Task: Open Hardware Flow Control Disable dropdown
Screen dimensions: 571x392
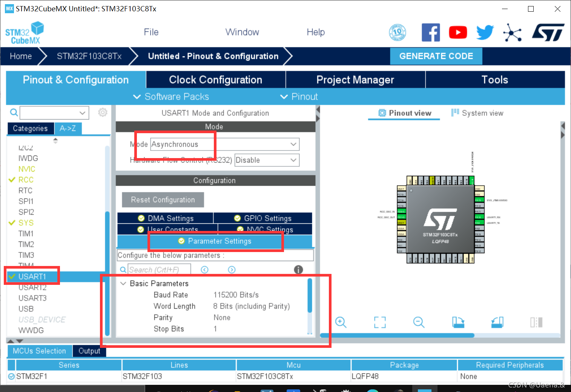Action: 267,160
